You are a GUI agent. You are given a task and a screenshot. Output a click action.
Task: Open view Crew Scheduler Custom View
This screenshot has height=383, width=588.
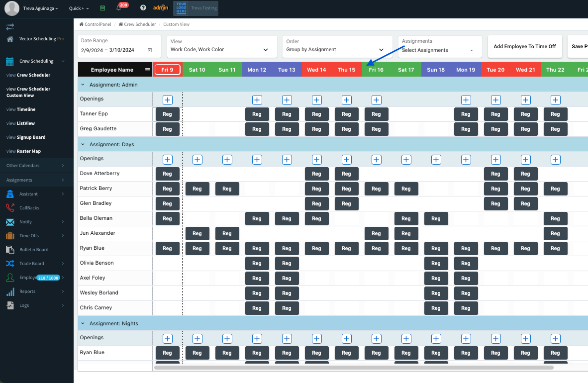click(x=28, y=93)
